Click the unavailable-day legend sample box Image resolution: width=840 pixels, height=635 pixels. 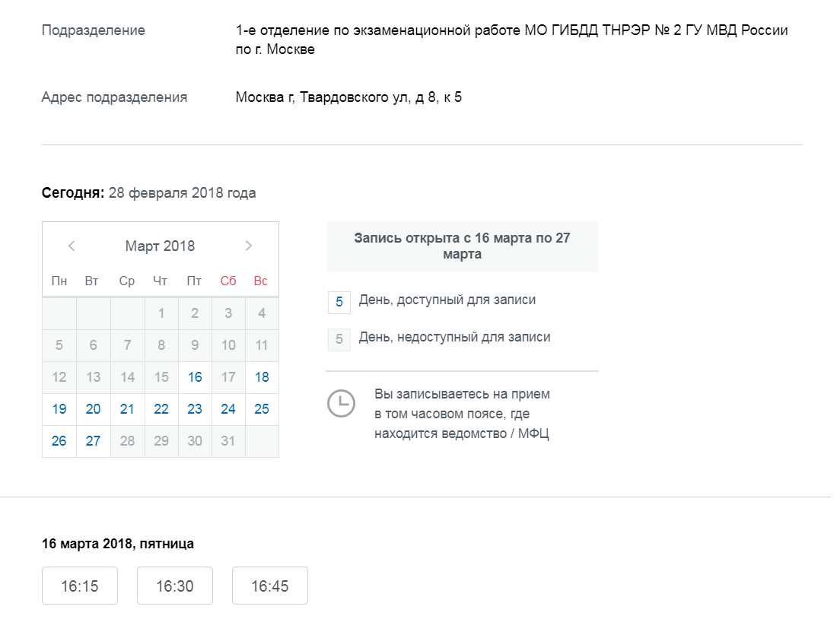tap(339, 339)
